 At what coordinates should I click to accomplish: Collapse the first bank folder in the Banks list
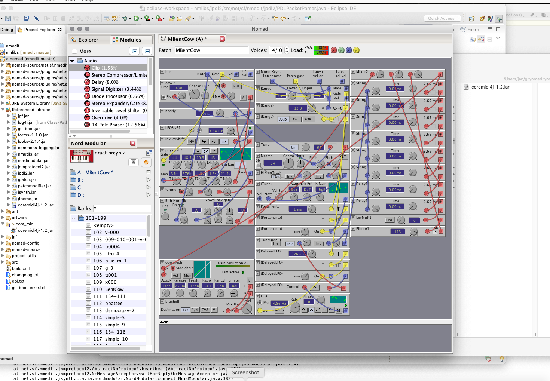(74, 218)
